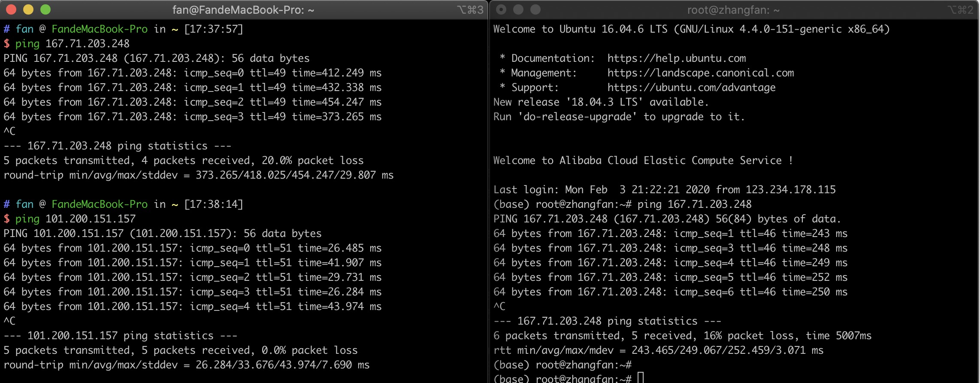Click line with time=252 ms
The image size is (980, 383).
671,277
